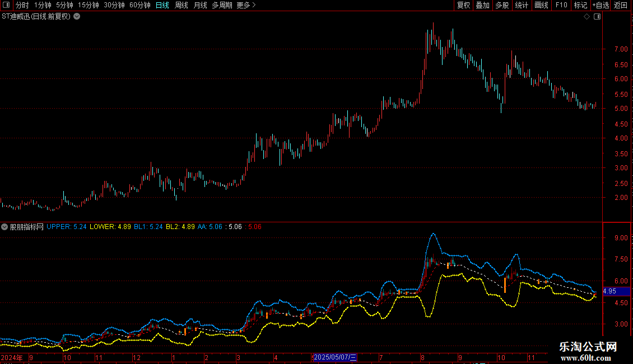
Task: Click the 2024年 label on time axis
Action: pyautogui.click(x=12, y=357)
